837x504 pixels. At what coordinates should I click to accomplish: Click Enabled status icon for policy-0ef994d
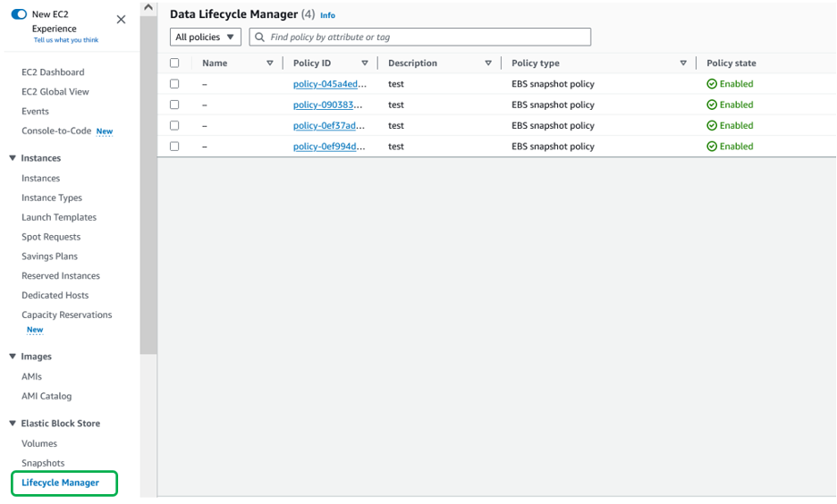pyautogui.click(x=712, y=147)
